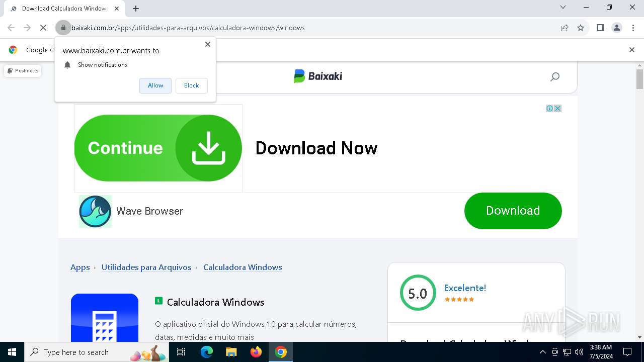Click the green Wave Browser Download button
This screenshot has width=644, height=362.
pos(513,211)
